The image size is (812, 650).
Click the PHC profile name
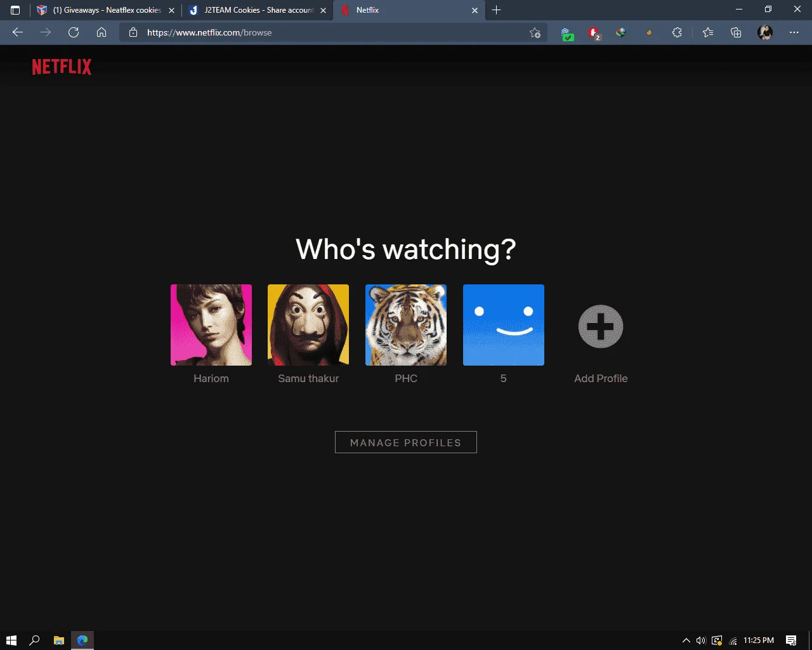tap(406, 378)
